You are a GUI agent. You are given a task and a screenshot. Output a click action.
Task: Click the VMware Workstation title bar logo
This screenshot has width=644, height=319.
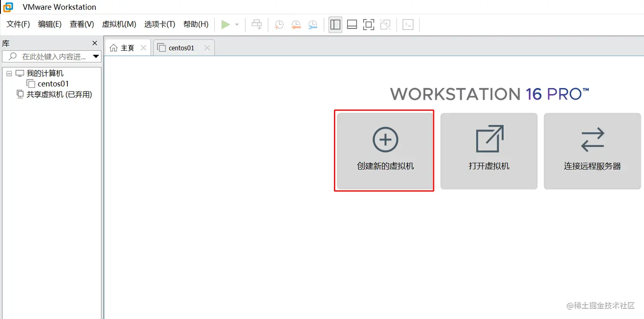tap(8, 7)
